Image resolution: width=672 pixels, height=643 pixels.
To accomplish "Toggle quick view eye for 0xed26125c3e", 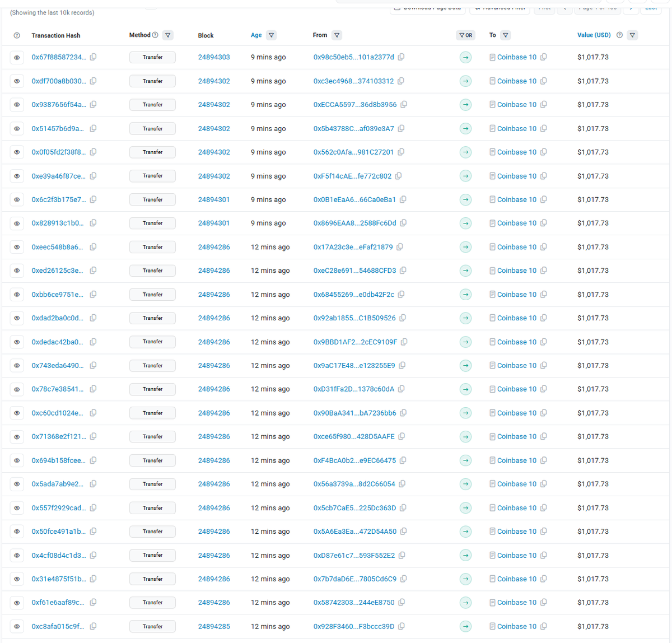I will coord(17,271).
